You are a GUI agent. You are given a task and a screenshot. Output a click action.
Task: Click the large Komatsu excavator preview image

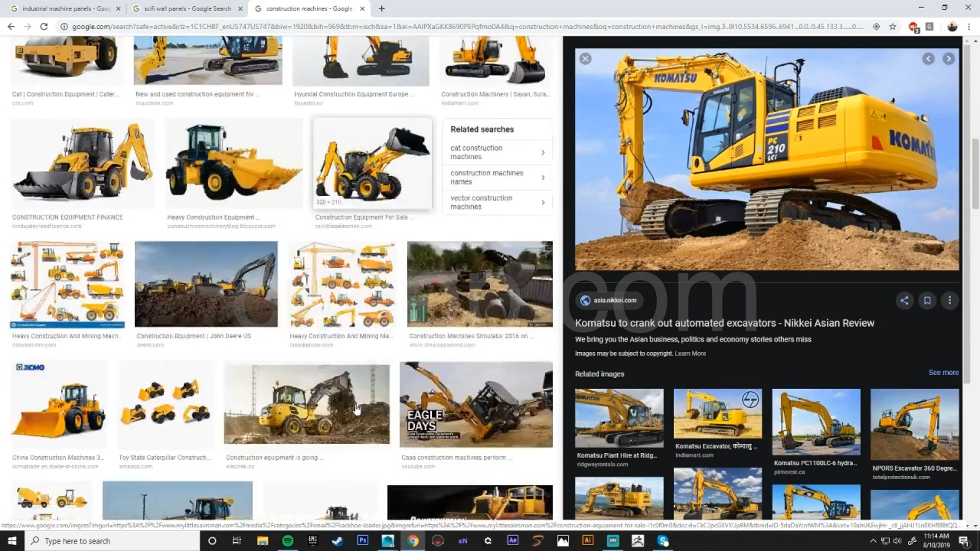pos(767,159)
